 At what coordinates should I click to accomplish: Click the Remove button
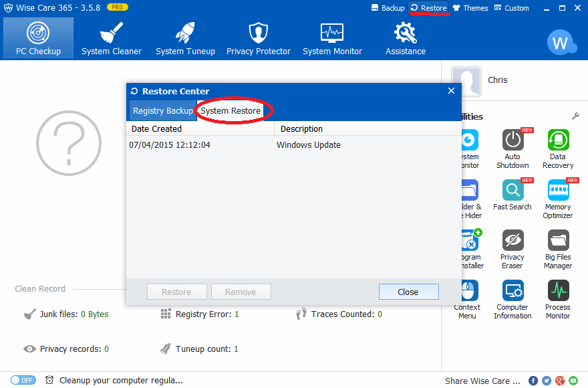pyautogui.click(x=241, y=292)
